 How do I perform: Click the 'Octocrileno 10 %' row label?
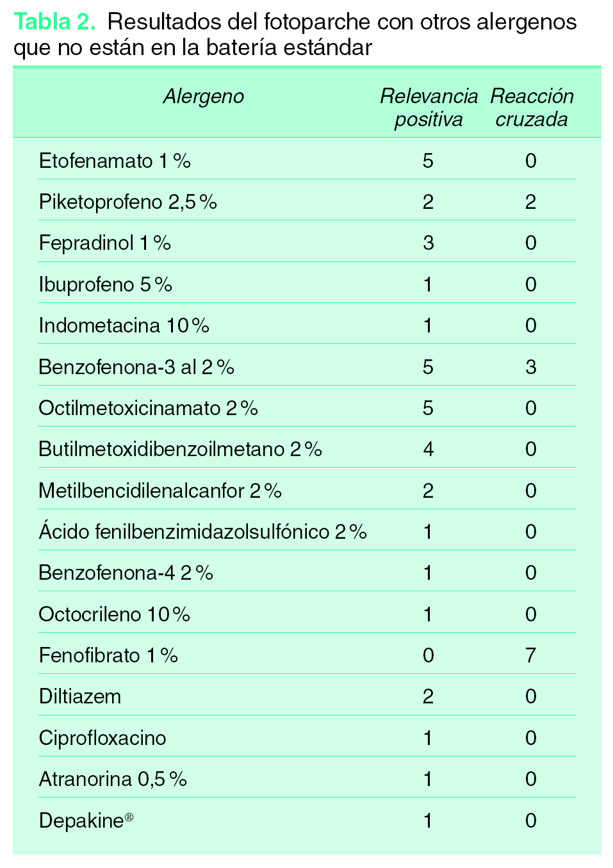[114, 614]
